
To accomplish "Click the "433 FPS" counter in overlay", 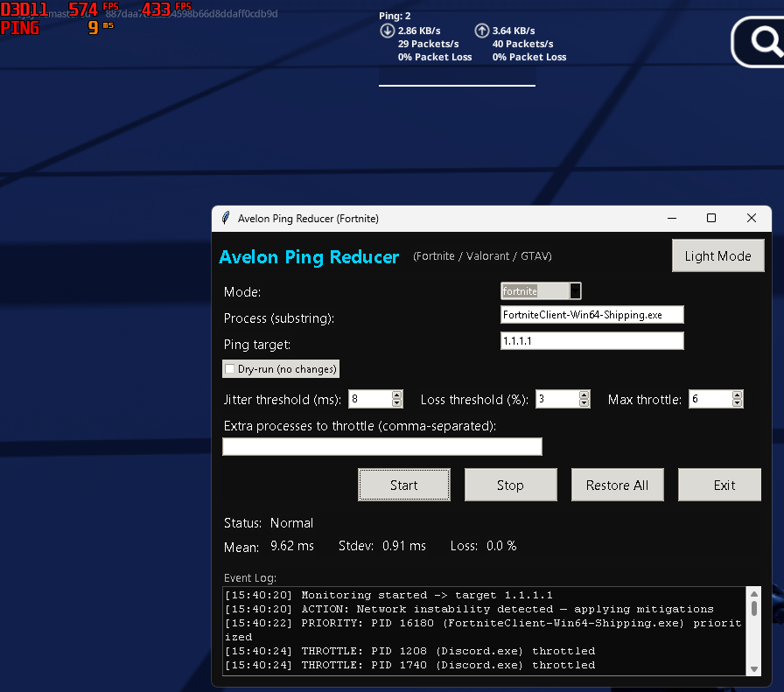I will click(166, 9).
